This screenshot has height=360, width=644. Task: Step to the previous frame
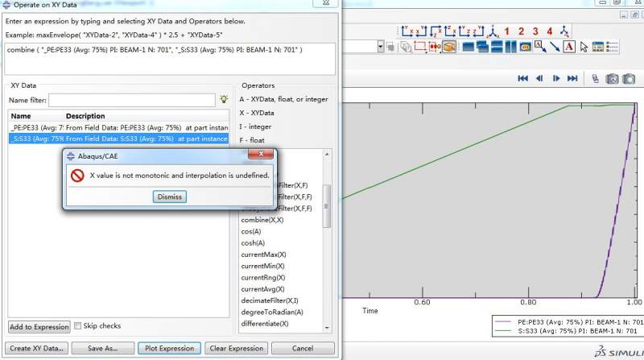(x=539, y=78)
